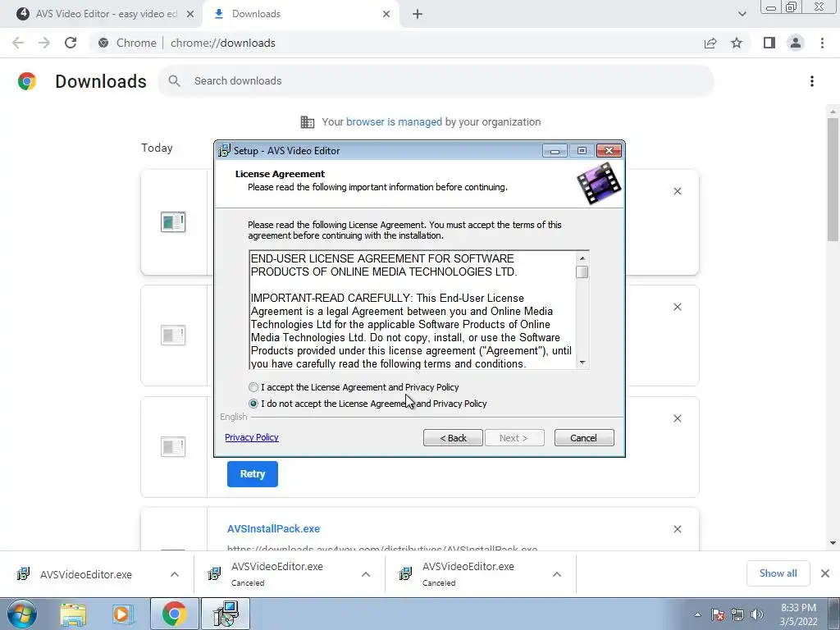Click the search magnifier icon
This screenshot has height=630, width=840.
click(174, 81)
